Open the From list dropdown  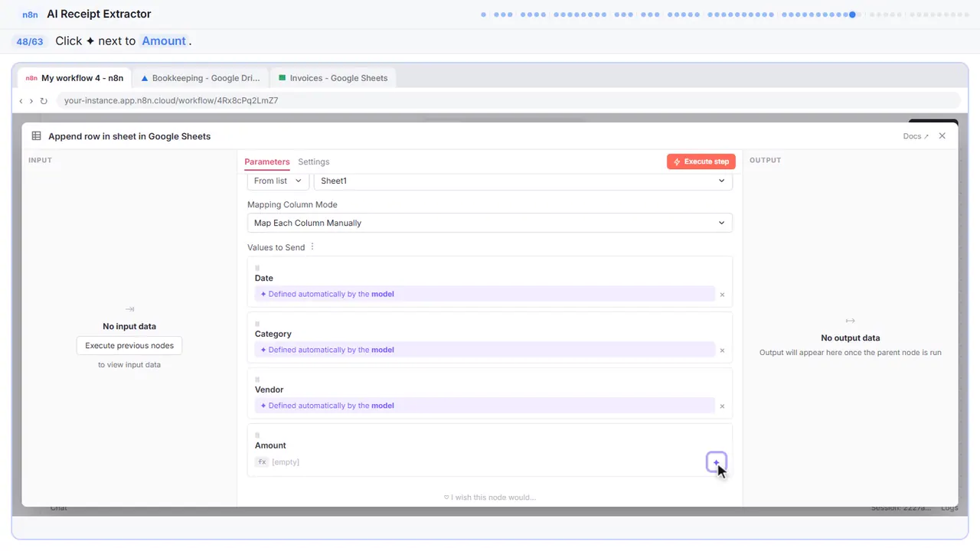[x=278, y=181]
